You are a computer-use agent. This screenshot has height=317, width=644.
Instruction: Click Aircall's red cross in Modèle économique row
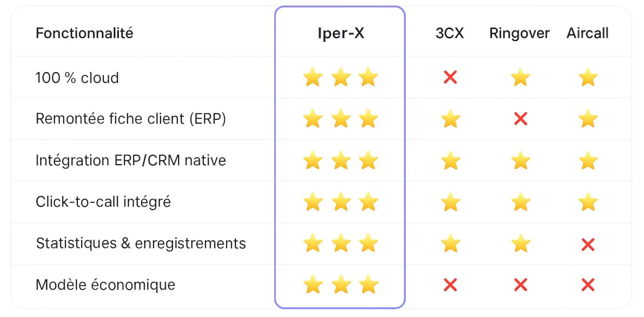pos(588,285)
